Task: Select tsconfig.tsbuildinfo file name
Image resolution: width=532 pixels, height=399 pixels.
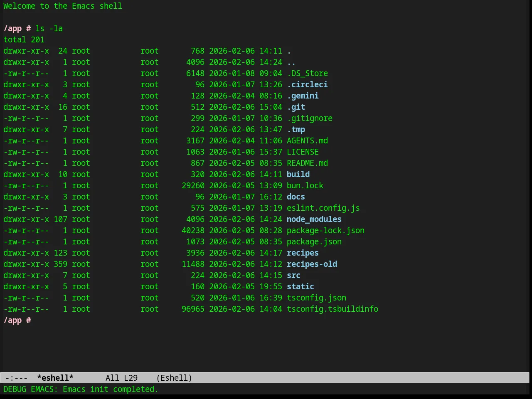Action: point(332,309)
